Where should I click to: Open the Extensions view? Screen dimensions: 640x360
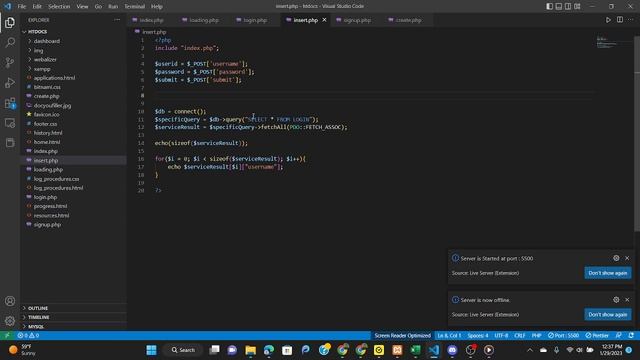tap(10, 103)
